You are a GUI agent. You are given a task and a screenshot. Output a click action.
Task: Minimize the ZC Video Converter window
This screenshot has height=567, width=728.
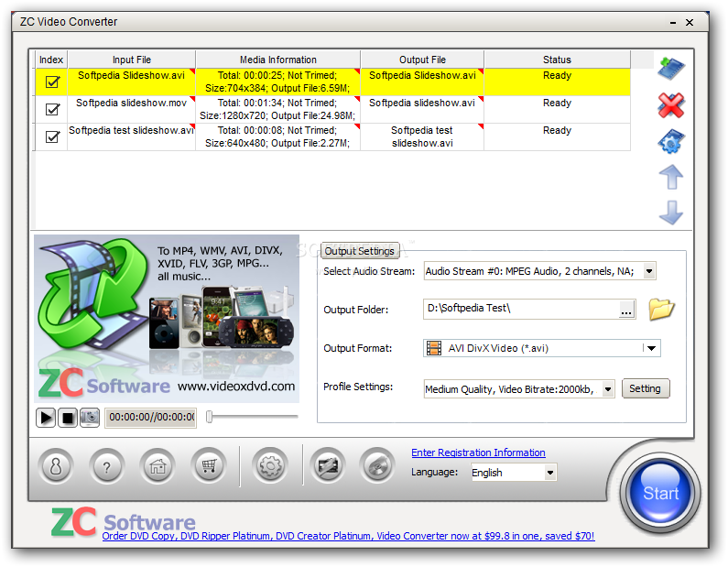[x=673, y=22]
